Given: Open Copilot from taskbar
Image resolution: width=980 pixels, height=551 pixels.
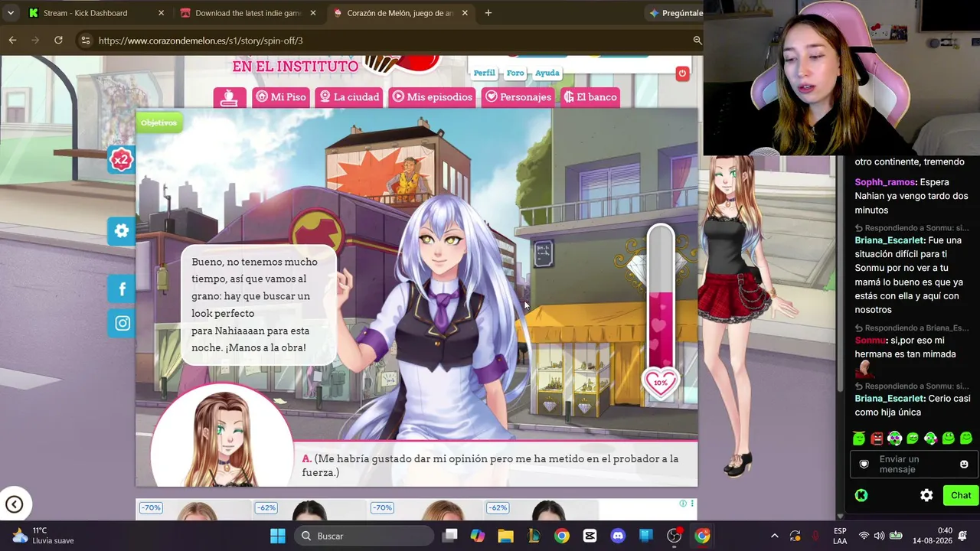Looking at the screenshot, I should point(478,536).
